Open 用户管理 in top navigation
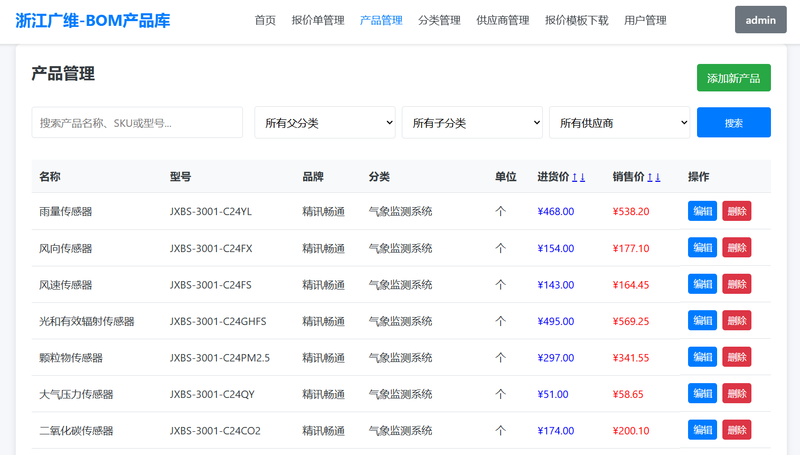The image size is (800, 455). pos(645,20)
